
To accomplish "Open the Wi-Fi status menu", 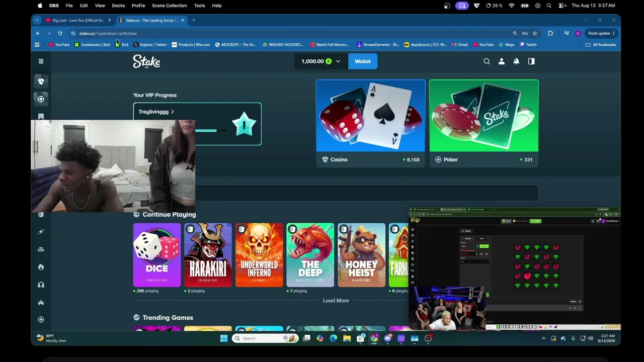I will [x=512, y=6].
